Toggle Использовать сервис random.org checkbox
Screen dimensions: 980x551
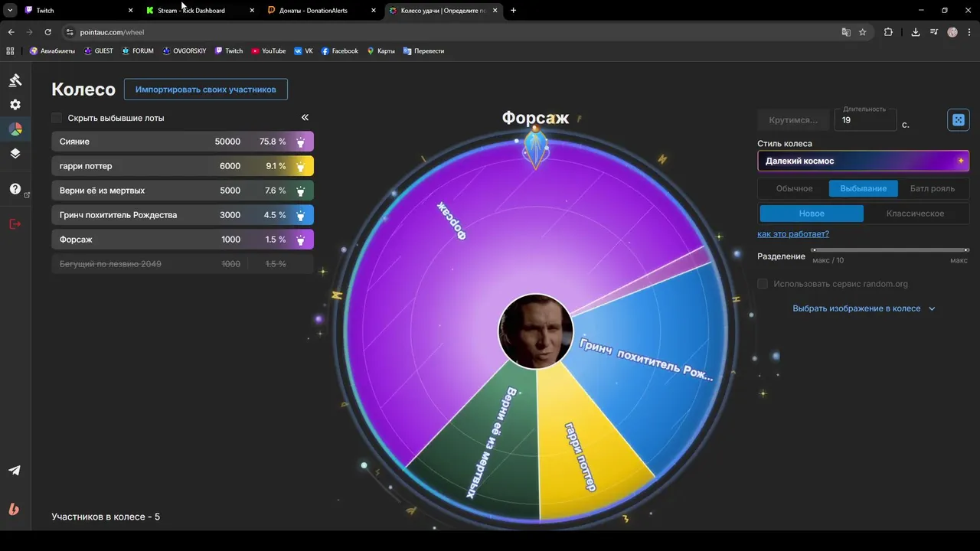tap(763, 284)
